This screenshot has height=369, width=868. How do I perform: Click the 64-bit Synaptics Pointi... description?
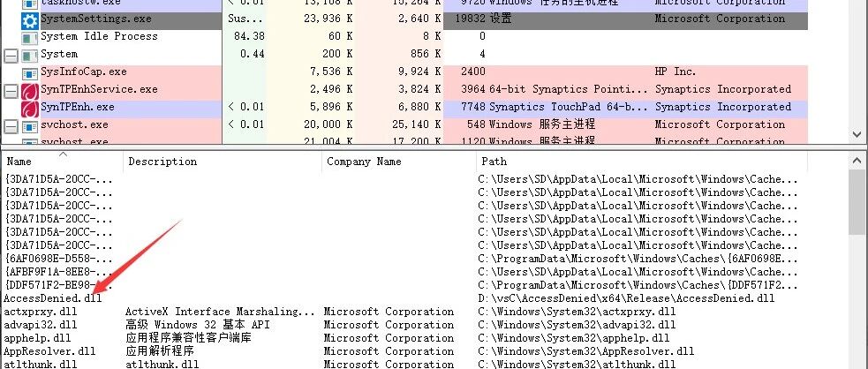point(569,90)
